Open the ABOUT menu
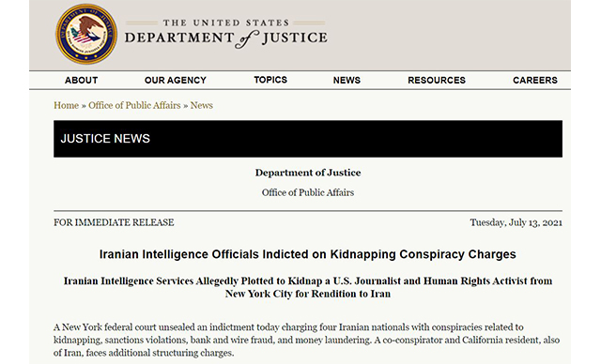Image resolution: width=601 pixels, height=364 pixels. click(82, 81)
